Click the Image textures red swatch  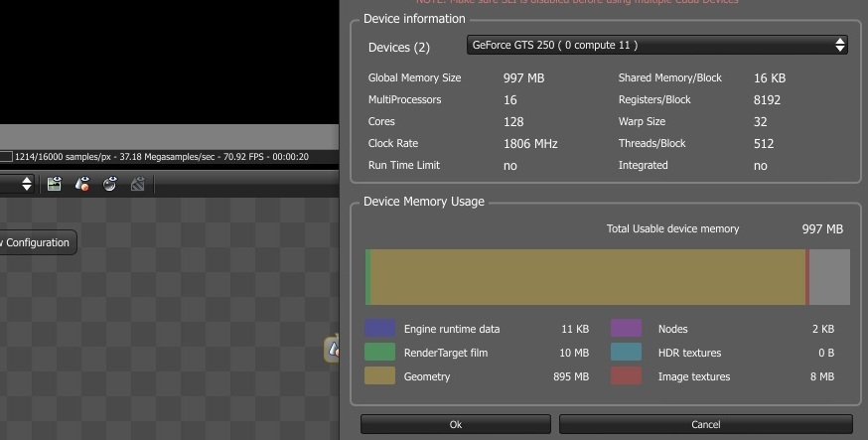pos(626,375)
